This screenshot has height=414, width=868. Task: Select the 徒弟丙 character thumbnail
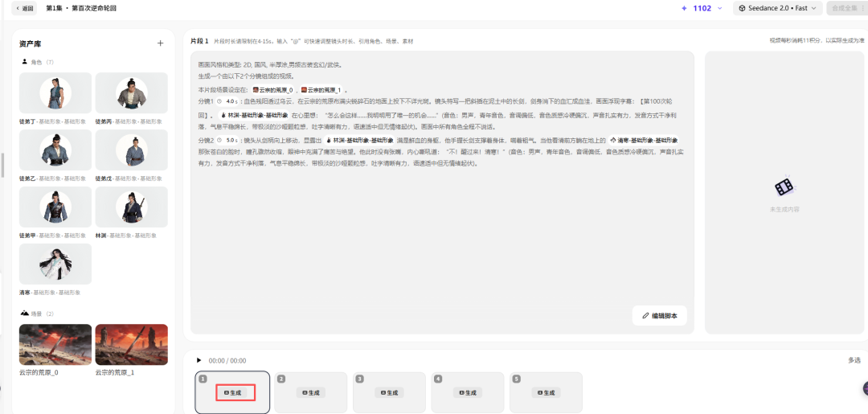131,93
